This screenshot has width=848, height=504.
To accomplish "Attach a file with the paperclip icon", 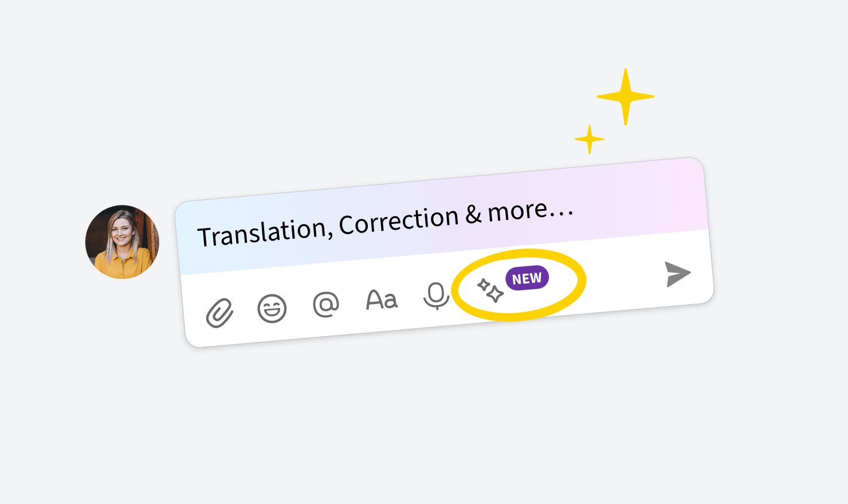I will click(x=219, y=313).
